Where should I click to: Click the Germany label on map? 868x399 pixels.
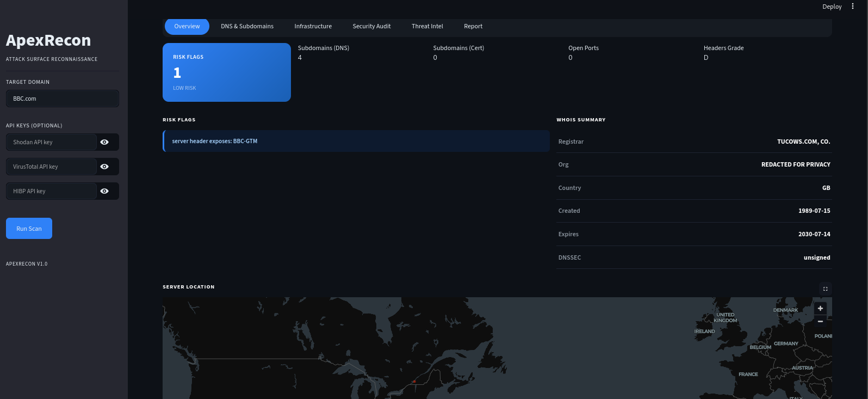(786, 343)
